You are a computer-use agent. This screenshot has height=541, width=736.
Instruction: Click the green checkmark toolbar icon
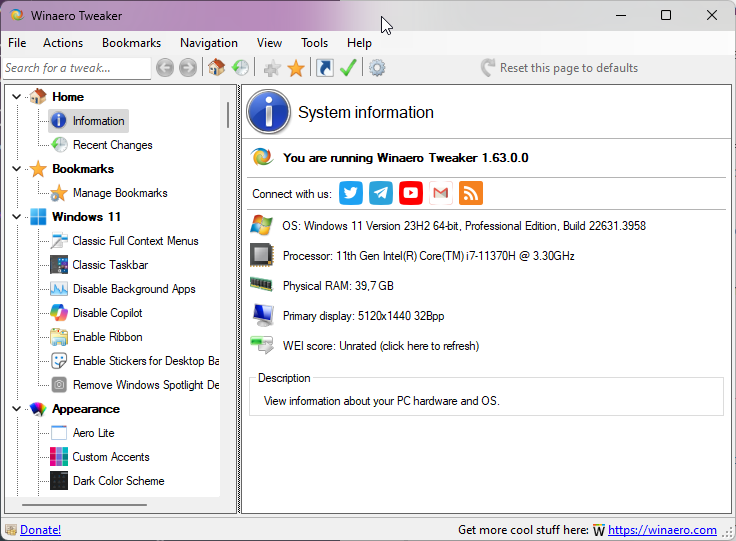(348, 68)
